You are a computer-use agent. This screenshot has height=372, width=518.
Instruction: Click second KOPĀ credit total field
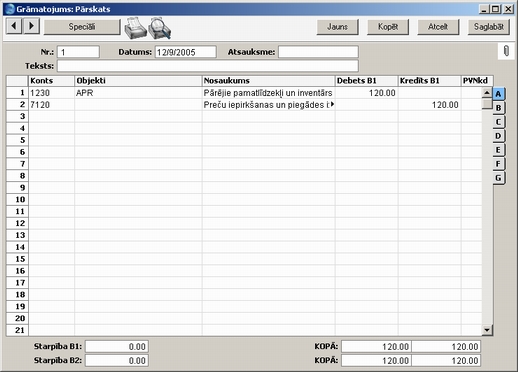pos(446,361)
